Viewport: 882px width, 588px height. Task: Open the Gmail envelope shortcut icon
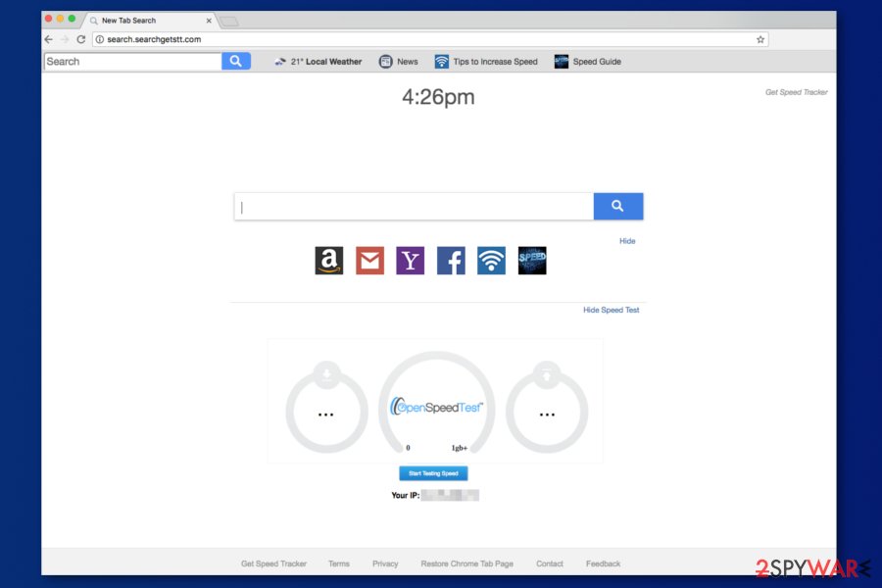[369, 261]
